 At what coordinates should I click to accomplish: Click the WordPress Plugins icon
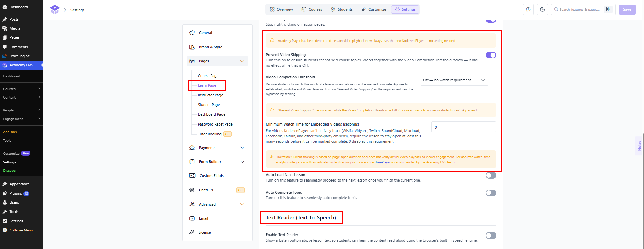click(x=5, y=193)
